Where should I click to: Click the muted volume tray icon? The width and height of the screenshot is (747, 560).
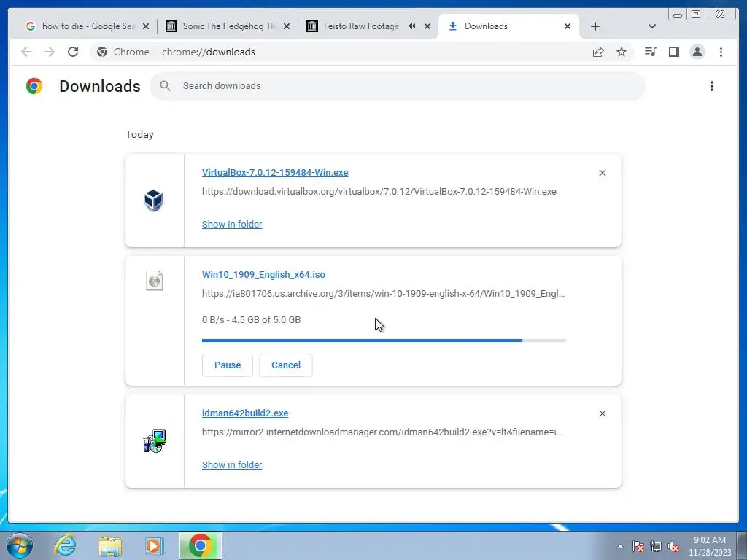point(673,546)
